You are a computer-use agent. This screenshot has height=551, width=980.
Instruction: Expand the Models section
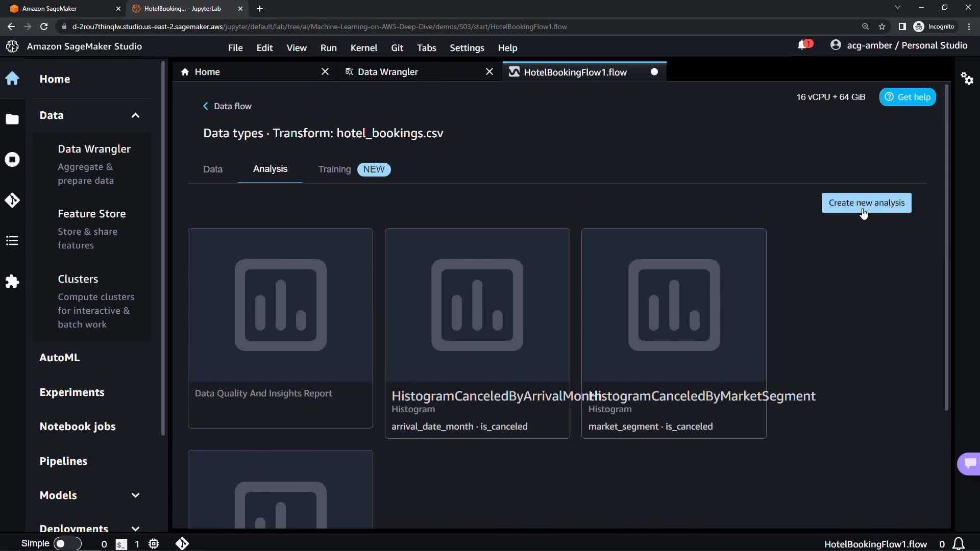point(135,495)
